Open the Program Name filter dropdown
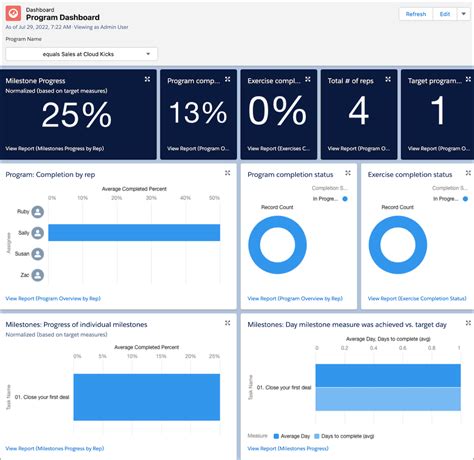This screenshot has height=460, width=474. click(x=81, y=54)
